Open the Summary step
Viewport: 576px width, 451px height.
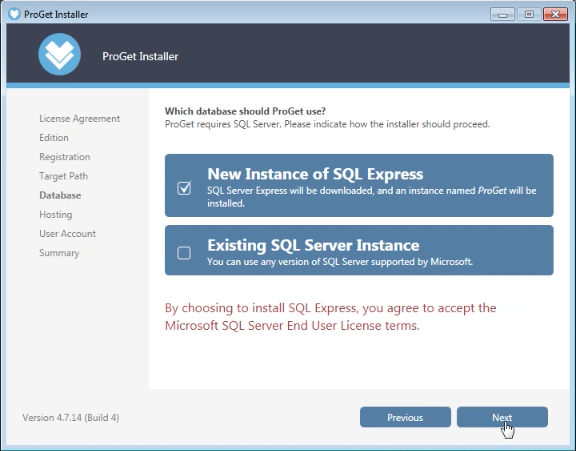(x=59, y=253)
